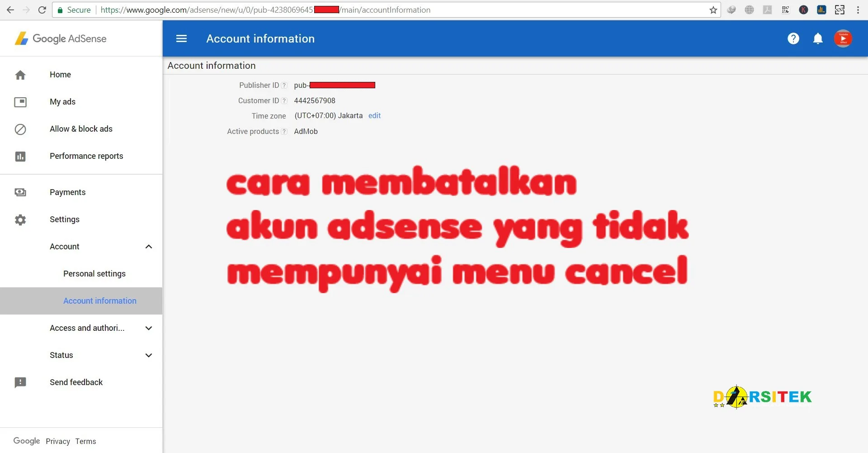Click the edit link for Time zone
868x453 pixels.
tap(374, 115)
